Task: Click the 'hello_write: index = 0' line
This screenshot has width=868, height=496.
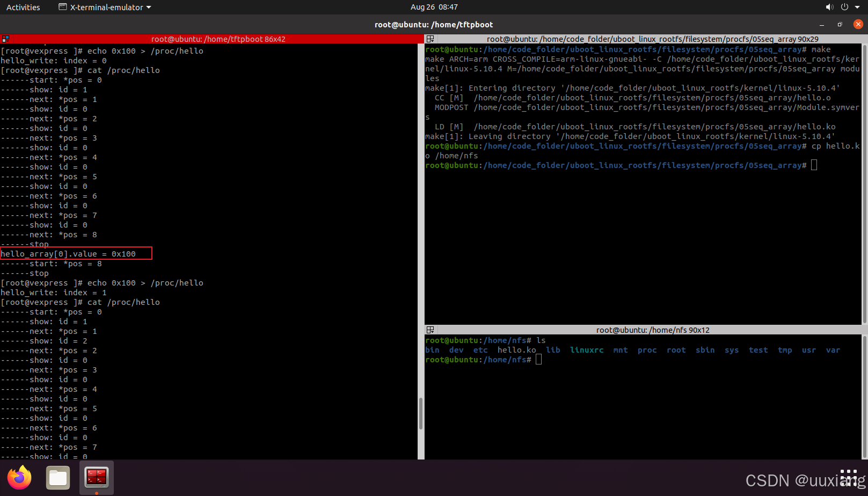Action: [x=54, y=61]
